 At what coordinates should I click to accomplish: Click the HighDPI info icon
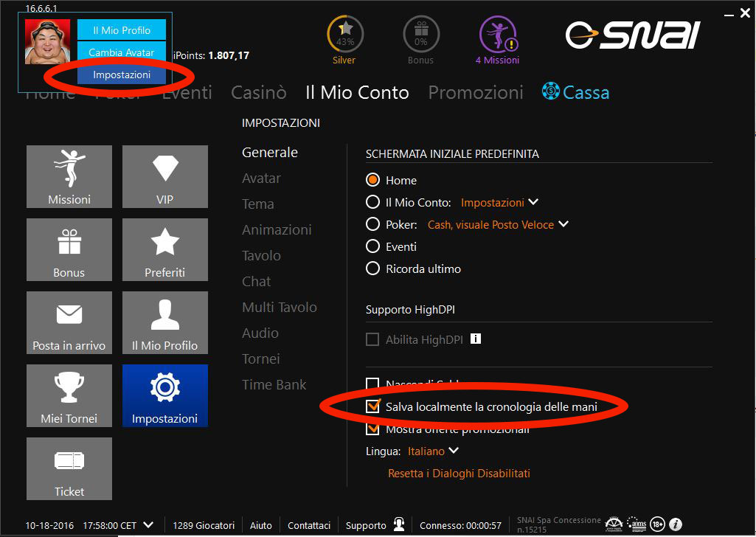pyautogui.click(x=476, y=339)
